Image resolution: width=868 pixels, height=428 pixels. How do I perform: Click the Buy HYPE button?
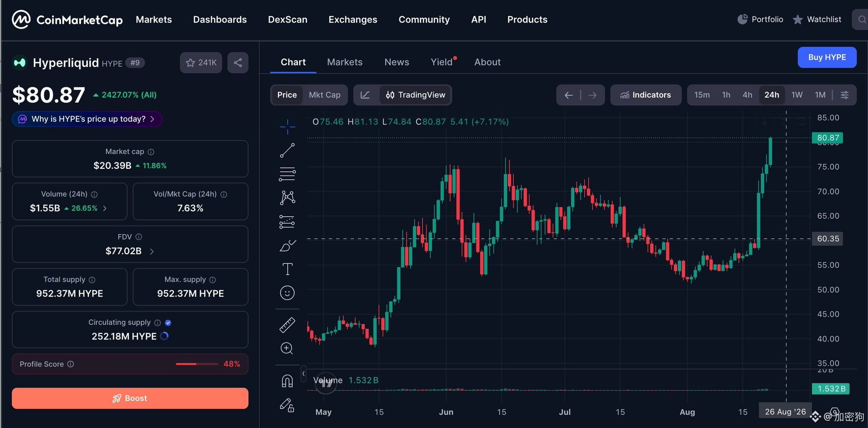point(827,57)
